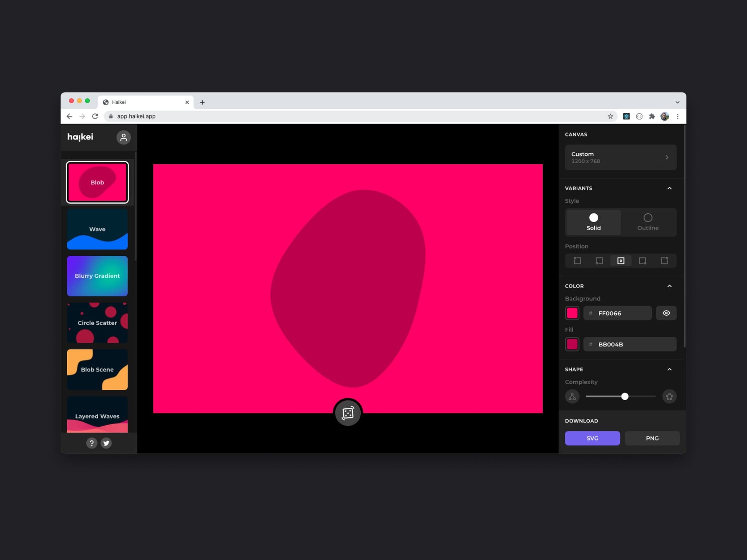Image resolution: width=747 pixels, height=560 pixels.
Task: Click the low complexity shape icon
Action: [x=572, y=396]
